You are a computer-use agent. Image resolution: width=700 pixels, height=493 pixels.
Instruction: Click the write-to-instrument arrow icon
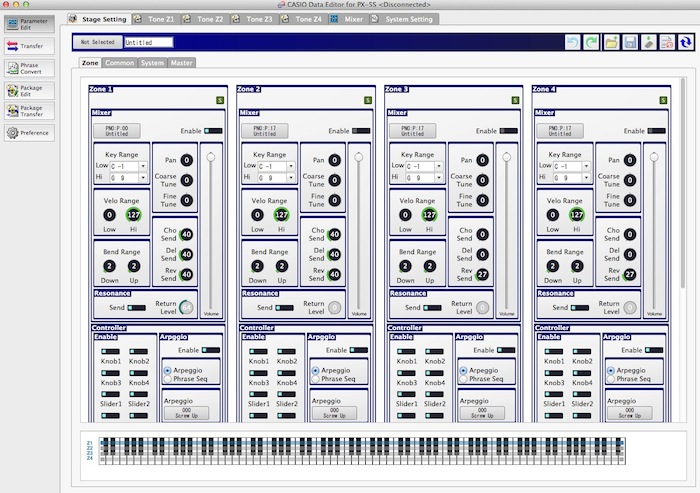649,42
